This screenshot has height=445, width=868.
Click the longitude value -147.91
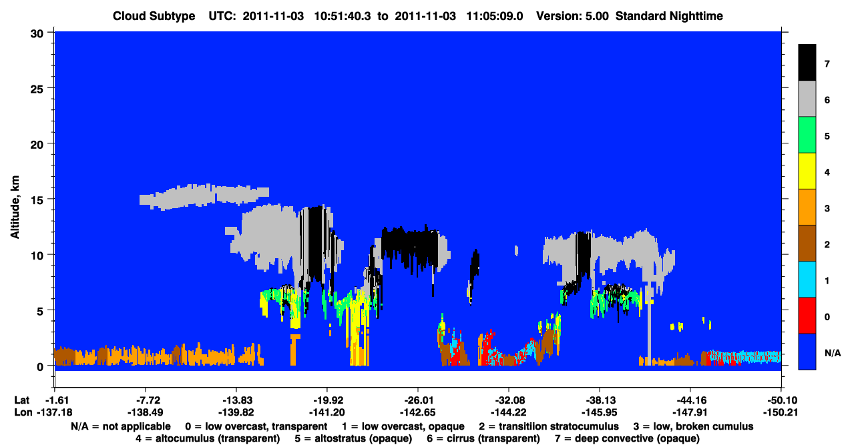point(690,412)
